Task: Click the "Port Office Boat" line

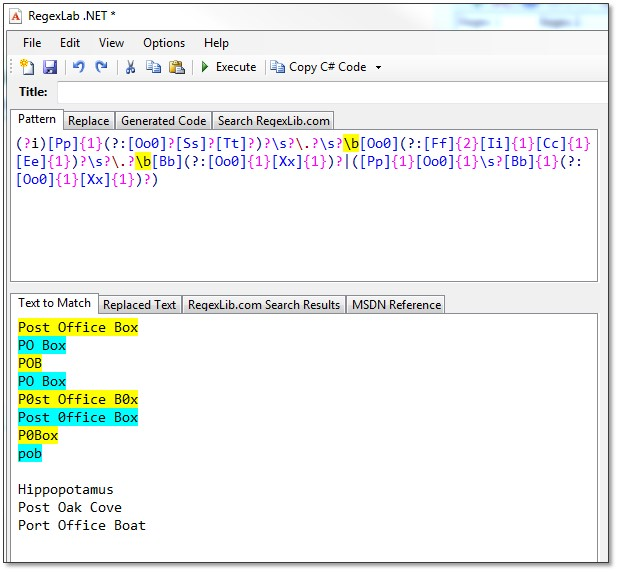Action: (82, 525)
